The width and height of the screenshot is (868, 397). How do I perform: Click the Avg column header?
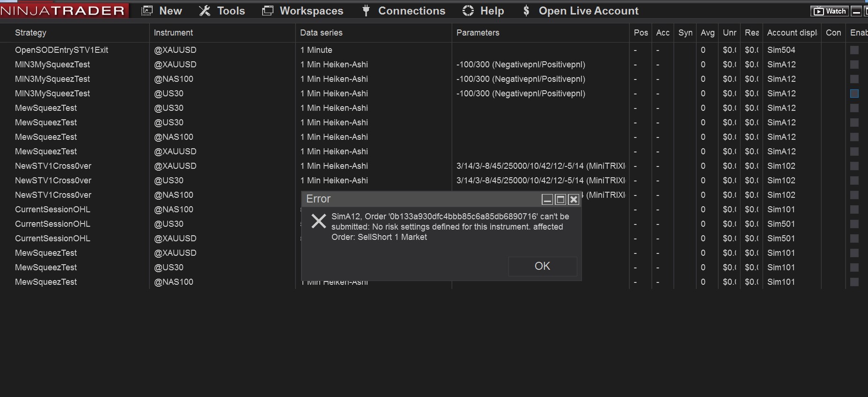click(x=707, y=33)
